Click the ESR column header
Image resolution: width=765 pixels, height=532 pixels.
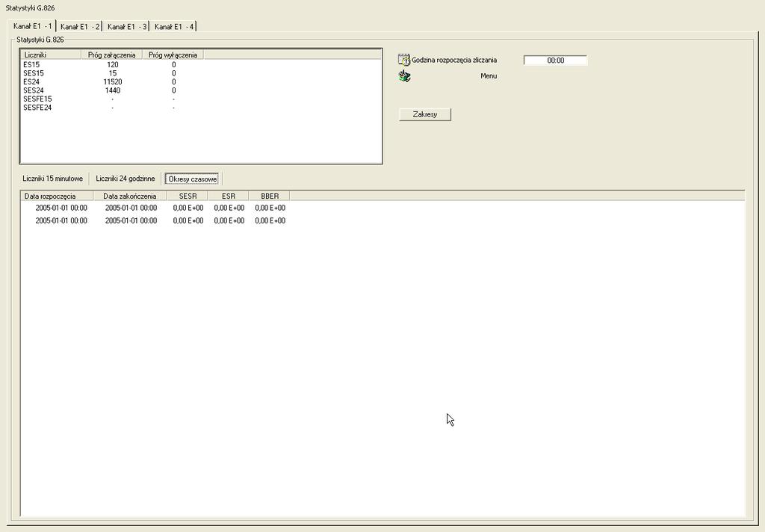coord(229,196)
